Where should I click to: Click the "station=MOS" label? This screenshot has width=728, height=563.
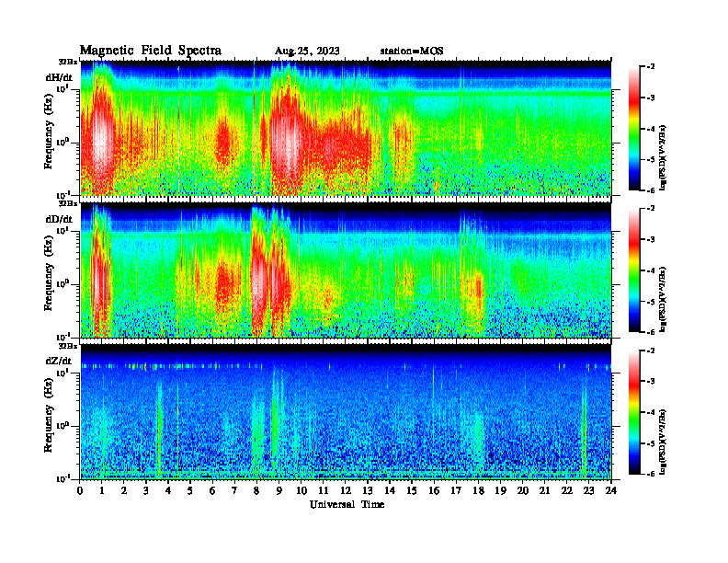412,52
